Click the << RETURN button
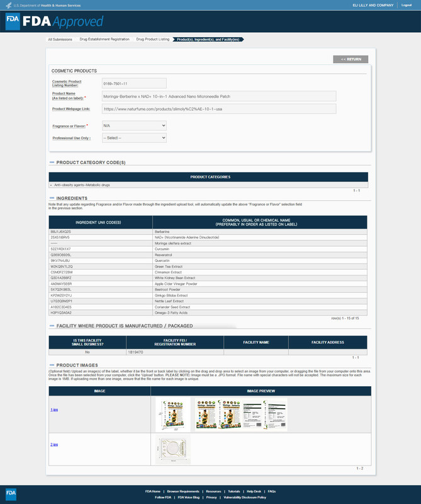421x504 pixels. pyautogui.click(x=351, y=59)
